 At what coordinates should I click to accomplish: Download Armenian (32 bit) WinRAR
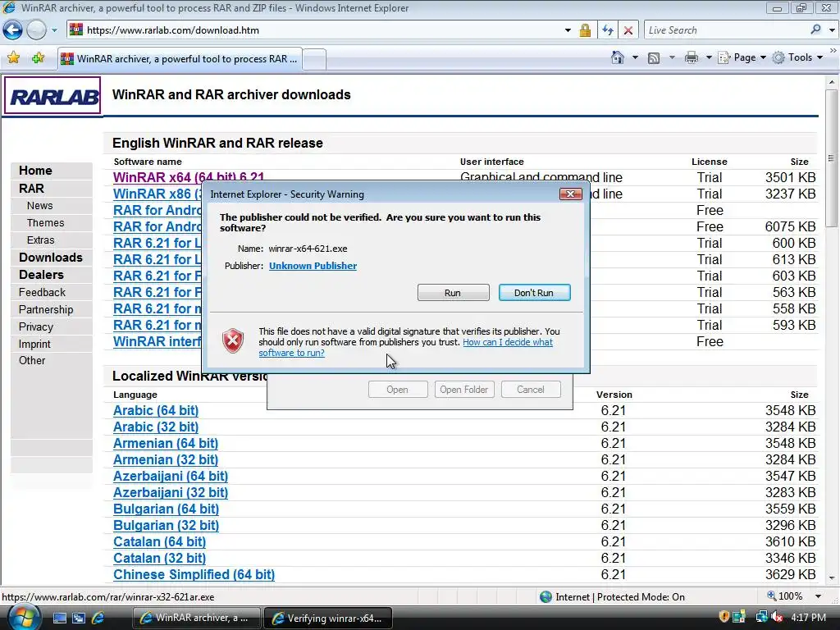point(166,459)
